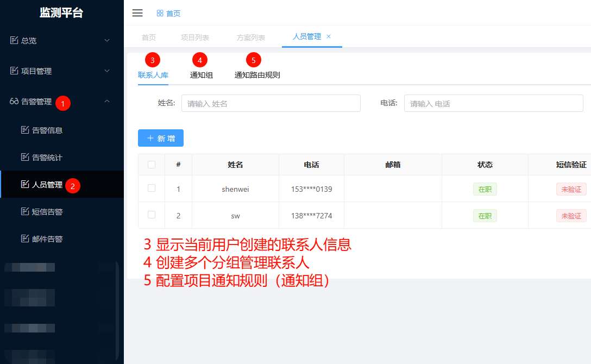This screenshot has height=364, width=591.
Task: Click the 告警管理 glasses icon
Action: tap(14, 102)
